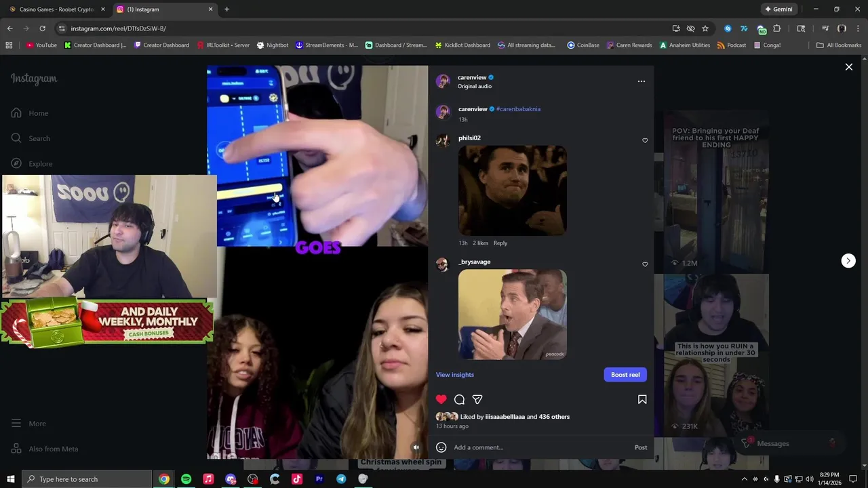Viewport: 868px width, 488px height.
Task: Open Search in Instagram sidebar
Action: [31, 138]
